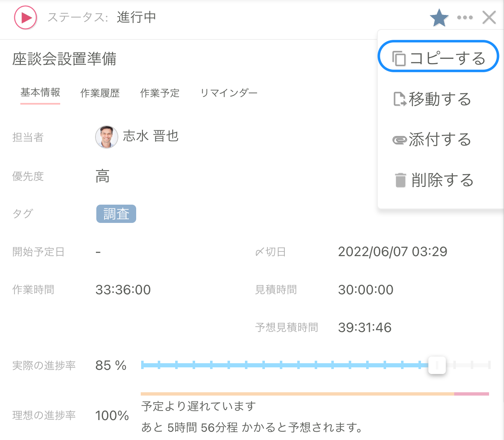504x440 pixels.
Task: Open the ellipsis more-options icon
Action: 465,17
